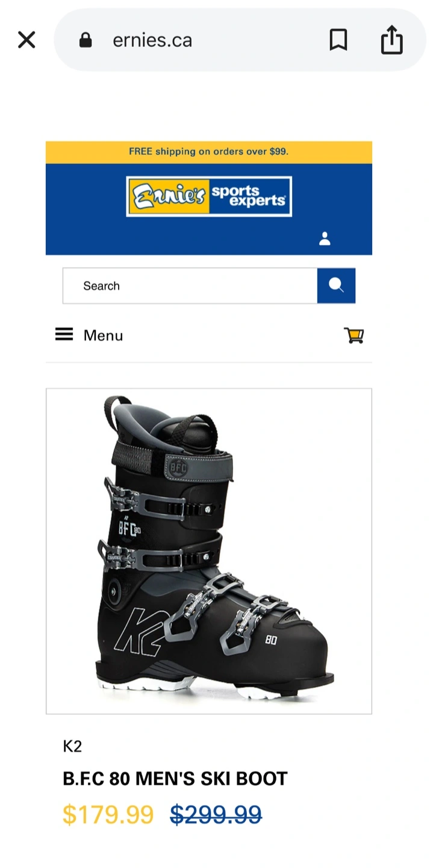Click the crossed-out $299.99 price
The width and height of the screenshot is (433, 868).
(x=216, y=815)
